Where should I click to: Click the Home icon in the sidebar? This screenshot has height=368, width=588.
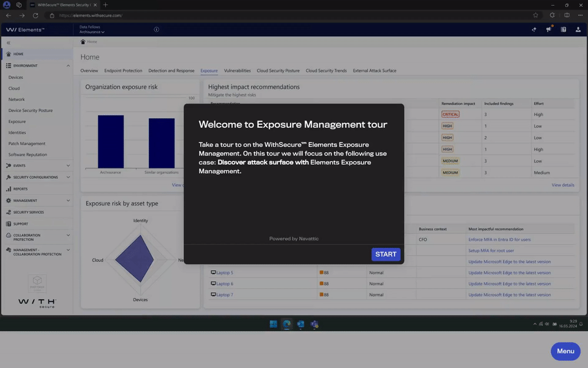8,54
